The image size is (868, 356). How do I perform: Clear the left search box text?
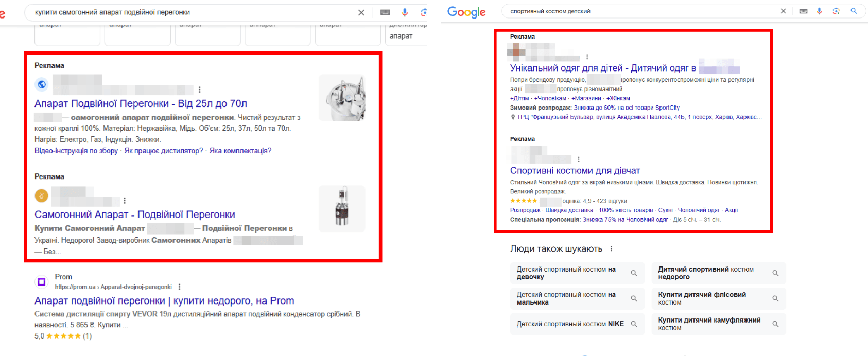[x=361, y=12]
